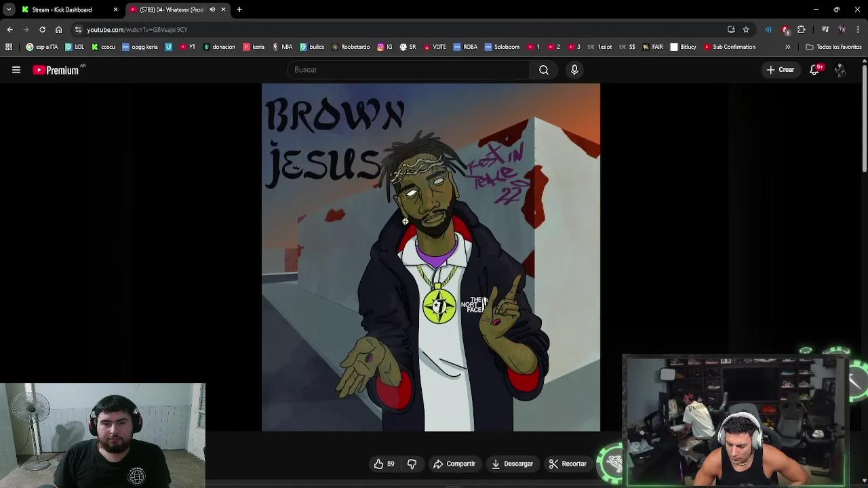Focus the Buscar search field
Viewport: 868px width, 488px height.
[x=408, y=70]
